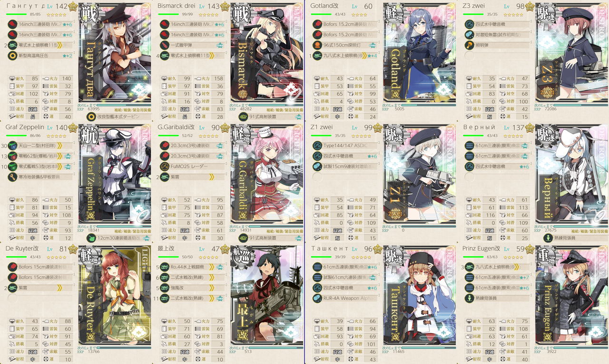Click the 一式徹甲弾 shell icon on Bismarck drei
609x364 pixels.
[165, 45]
